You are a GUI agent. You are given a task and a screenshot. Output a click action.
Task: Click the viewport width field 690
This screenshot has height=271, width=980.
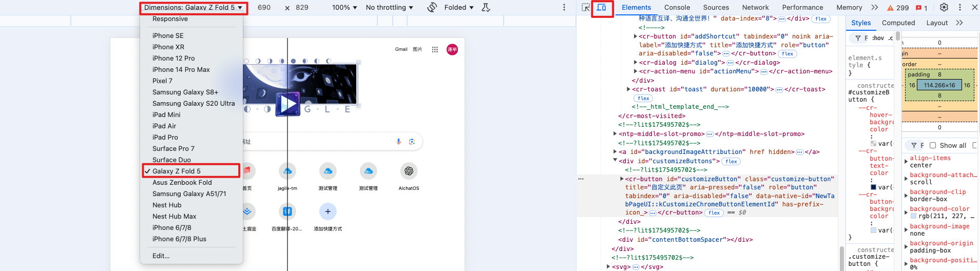(264, 7)
